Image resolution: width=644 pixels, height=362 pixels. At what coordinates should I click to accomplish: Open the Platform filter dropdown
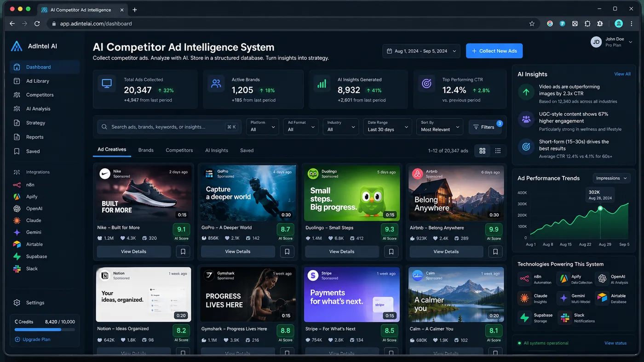[263, 127]
